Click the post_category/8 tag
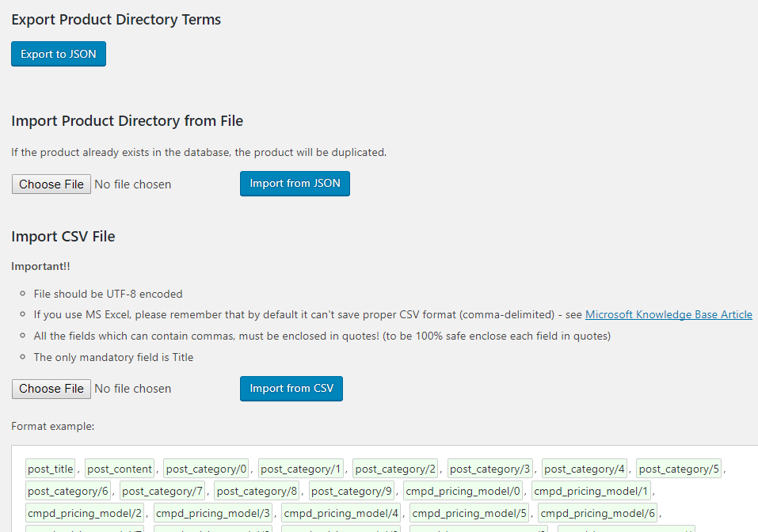The height and width of the screenshot is (532, 758). click(x=255, y=491)
